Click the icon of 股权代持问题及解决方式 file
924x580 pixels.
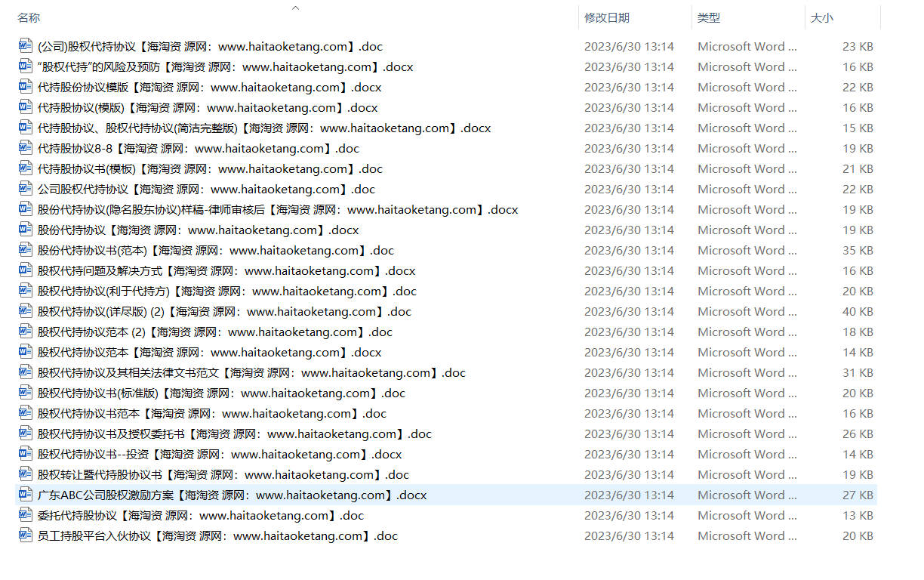pos(25,270)
